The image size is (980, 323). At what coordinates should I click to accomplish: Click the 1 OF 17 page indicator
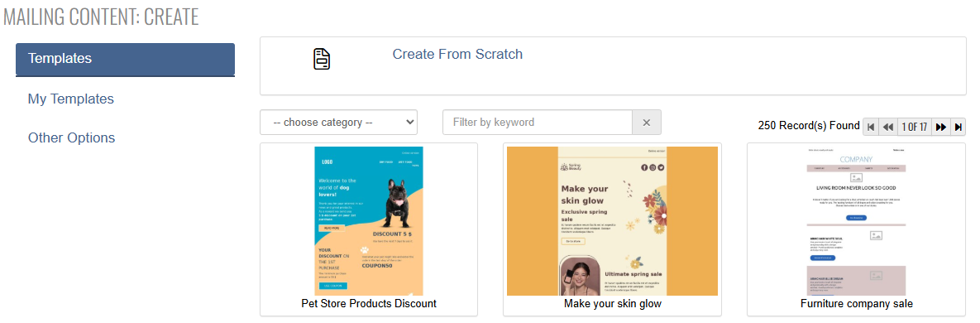pos(915,127)
